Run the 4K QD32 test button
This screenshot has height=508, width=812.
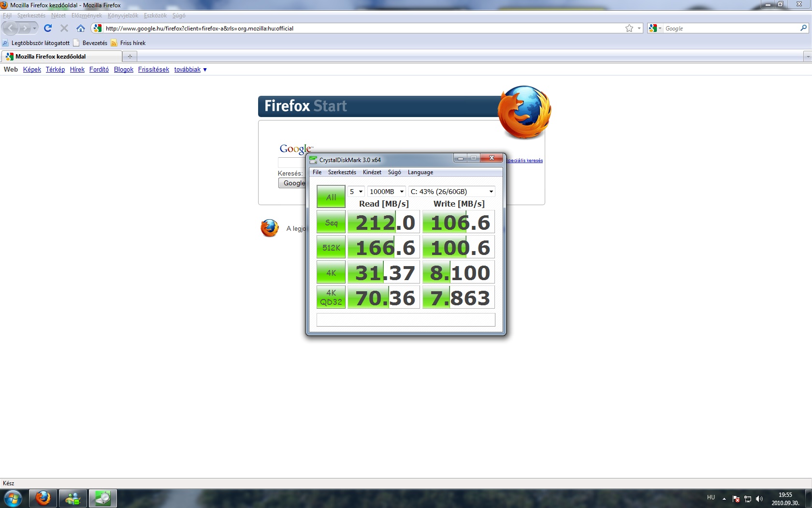[331, 298]
